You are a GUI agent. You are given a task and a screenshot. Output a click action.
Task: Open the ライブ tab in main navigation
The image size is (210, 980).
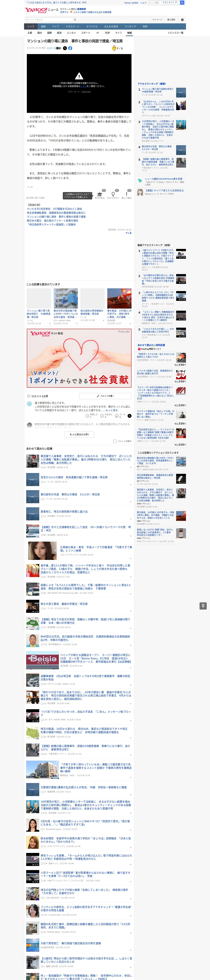[x=56, y=27]
